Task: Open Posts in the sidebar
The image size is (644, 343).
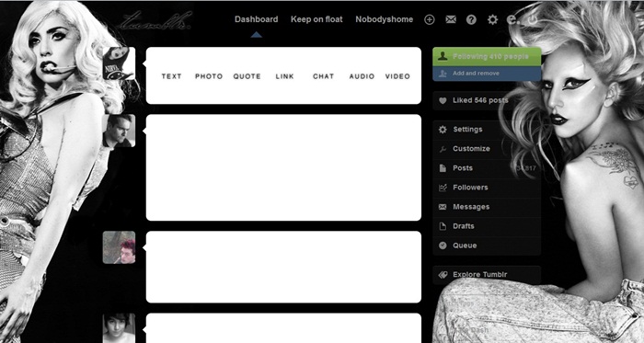Action: (x=487, y=167)
